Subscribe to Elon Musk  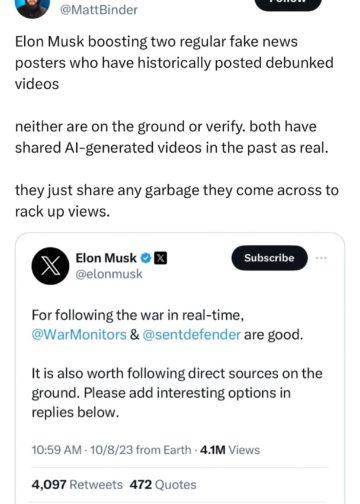coord(269,258)
